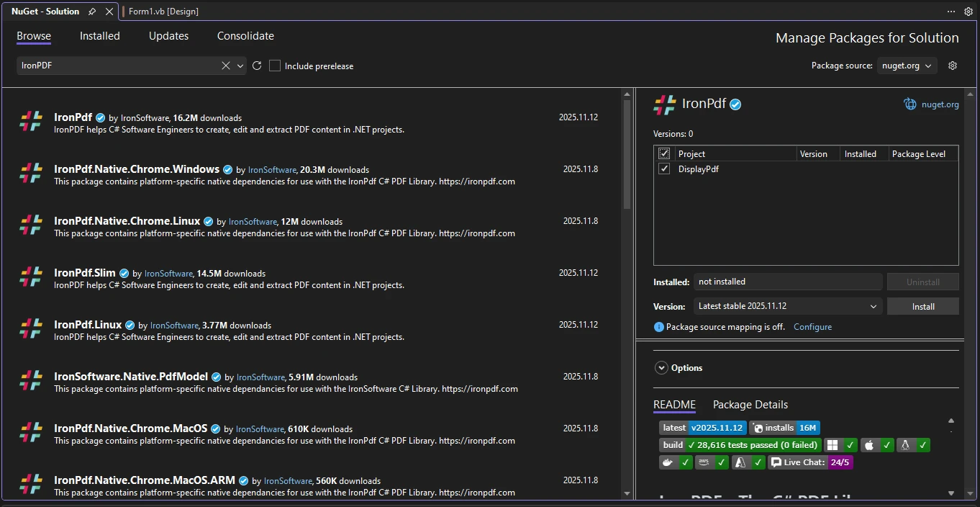
Task: Clear the IronPDF search with the X icon
Action: point(226,66)
